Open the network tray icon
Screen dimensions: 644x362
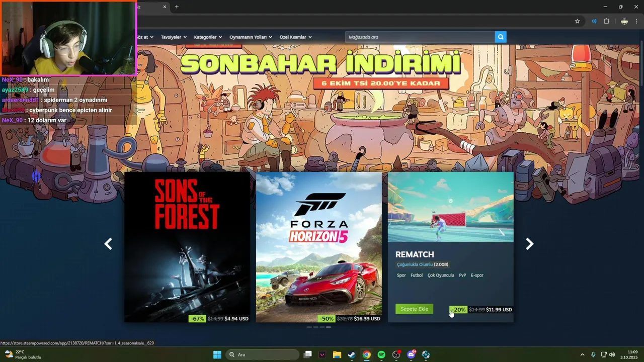[604, 354]
